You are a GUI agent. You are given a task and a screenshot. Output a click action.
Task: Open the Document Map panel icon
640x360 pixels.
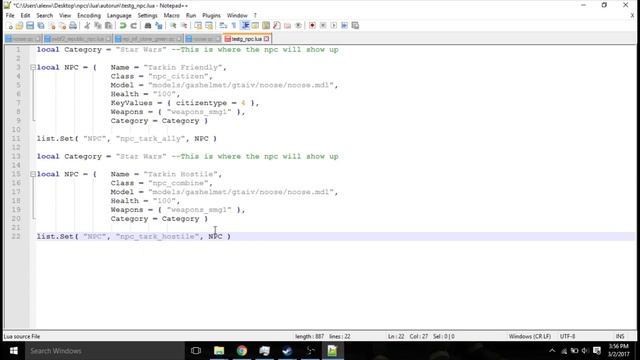coord(266,26)
